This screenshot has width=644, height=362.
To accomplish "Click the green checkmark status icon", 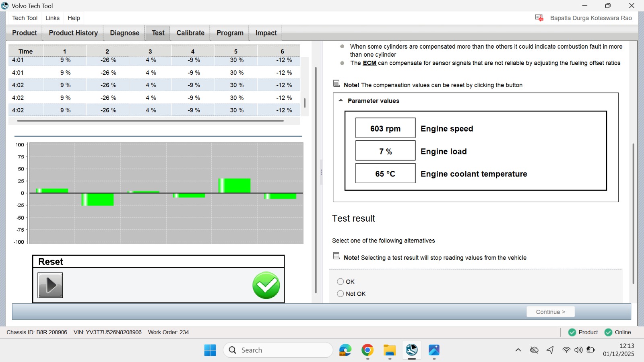I will coord(266,286).
